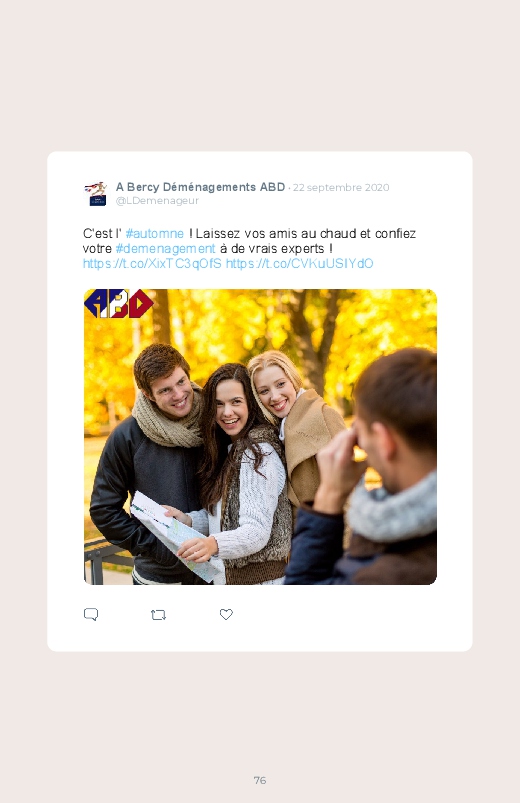Open the A Bercy Déménagements profile avatar
520x803 pixels.
tap(96, 194)
